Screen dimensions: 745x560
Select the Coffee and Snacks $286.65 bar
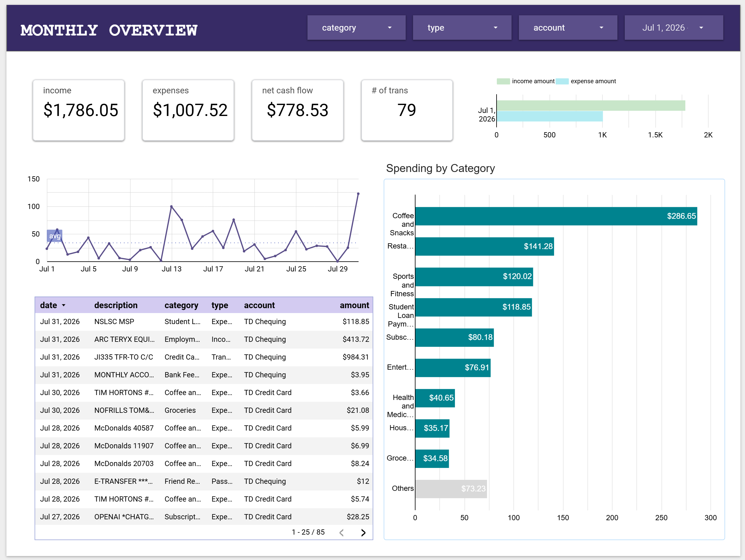556,216
